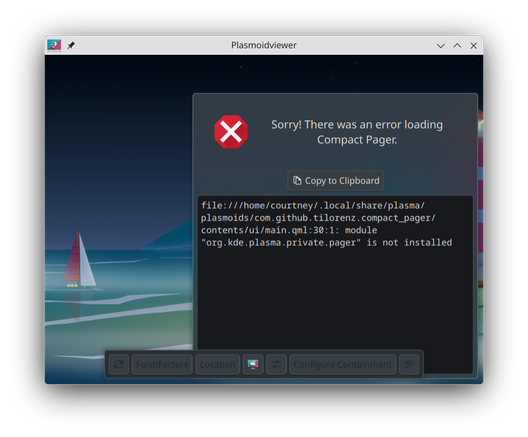Click the red error X icon
The width and height of the screenshot is (528, 437).
pyautogui.click(x=231, y=132)
